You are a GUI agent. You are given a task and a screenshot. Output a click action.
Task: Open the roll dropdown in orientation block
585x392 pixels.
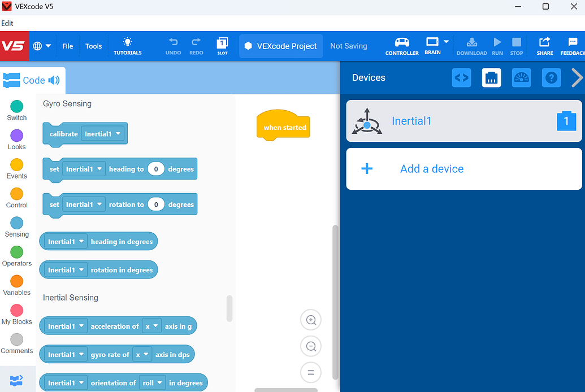(152, 383)
